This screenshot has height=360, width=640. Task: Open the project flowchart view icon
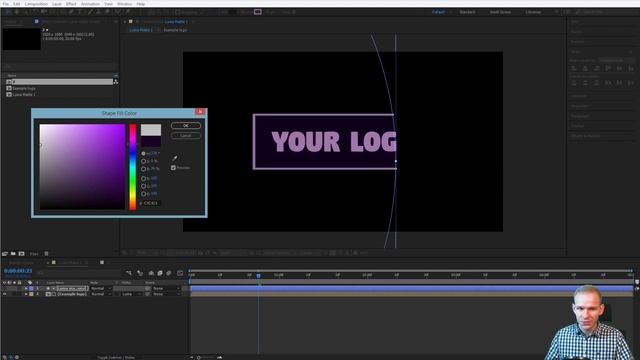[116, 82]
